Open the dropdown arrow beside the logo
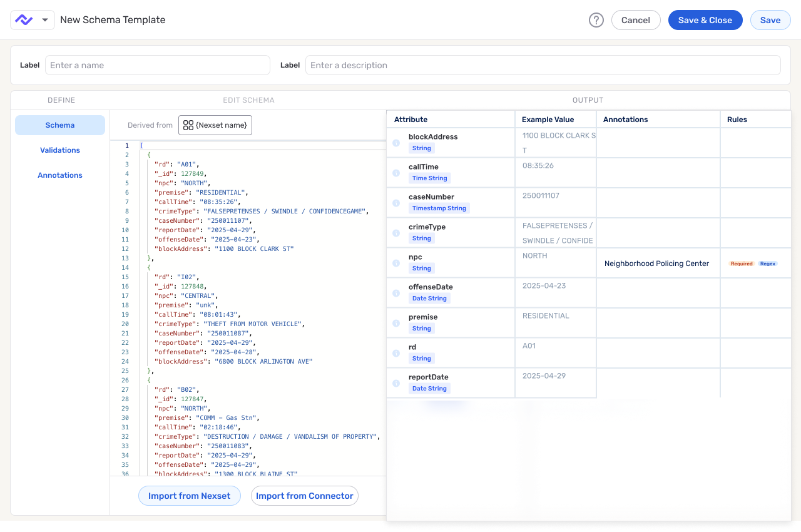This screenshot has width=801, height=532. click(x=44, y=19)
